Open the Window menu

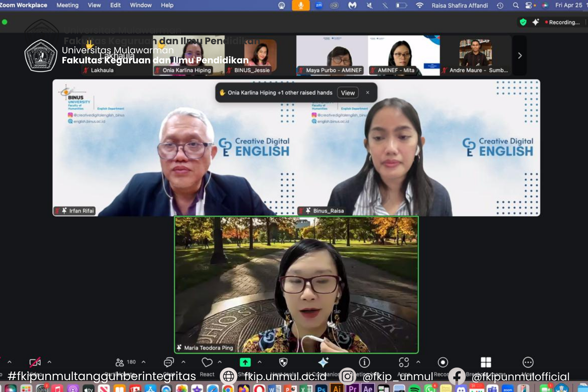[x=140, y=5]
